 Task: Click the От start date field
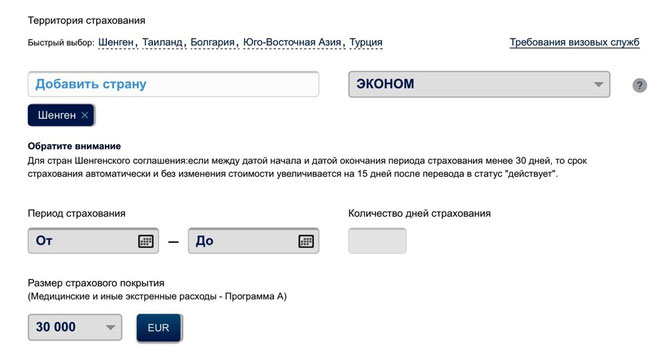(93, 241)
